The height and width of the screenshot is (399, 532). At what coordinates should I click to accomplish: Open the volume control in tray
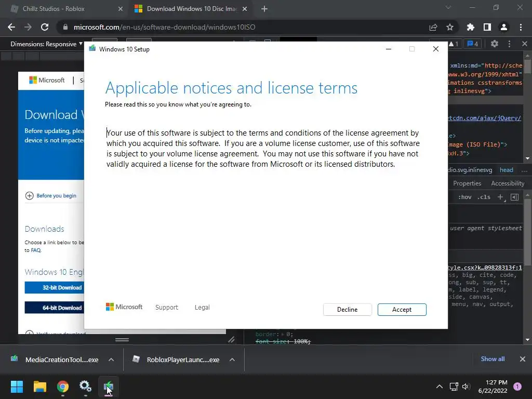coord(465,387)
